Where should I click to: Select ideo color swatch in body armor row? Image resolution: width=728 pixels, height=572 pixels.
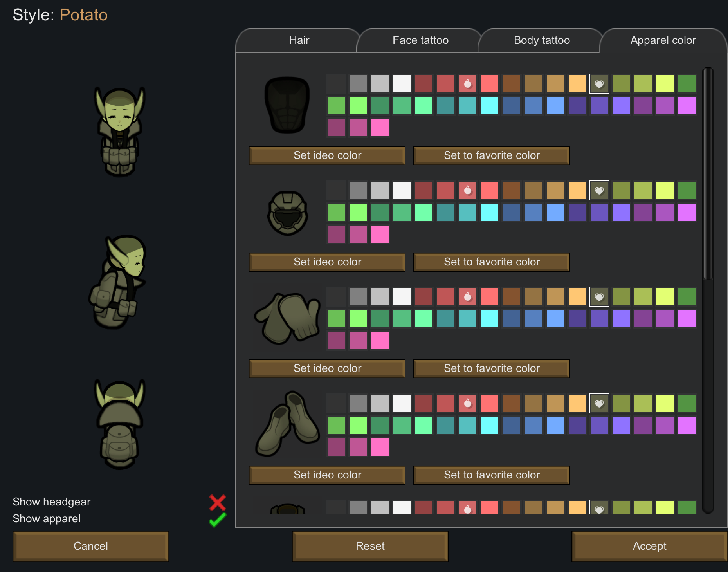(468, 84)
